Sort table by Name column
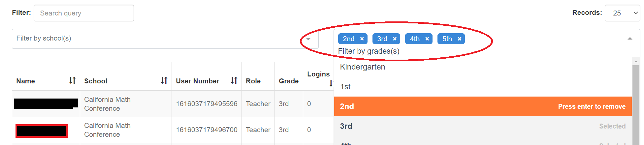Viewport: 644px width, 145px height. point(72,80)
